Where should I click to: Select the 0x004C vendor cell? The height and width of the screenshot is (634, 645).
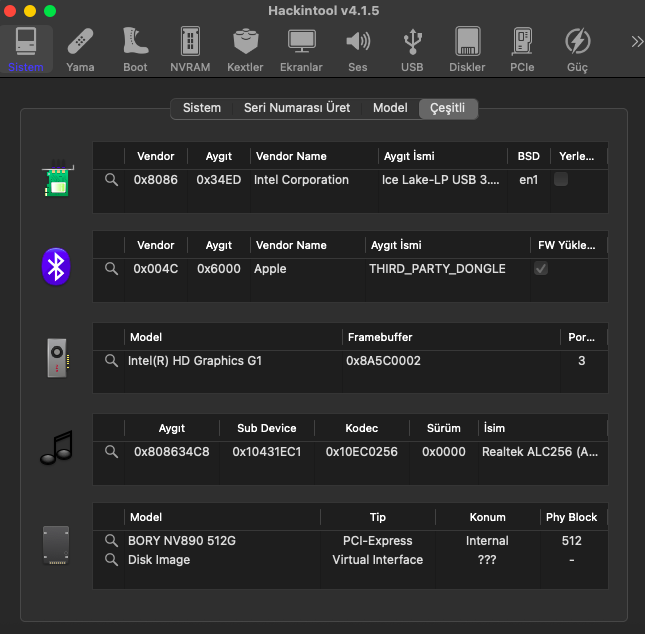[x=155, y=269]
